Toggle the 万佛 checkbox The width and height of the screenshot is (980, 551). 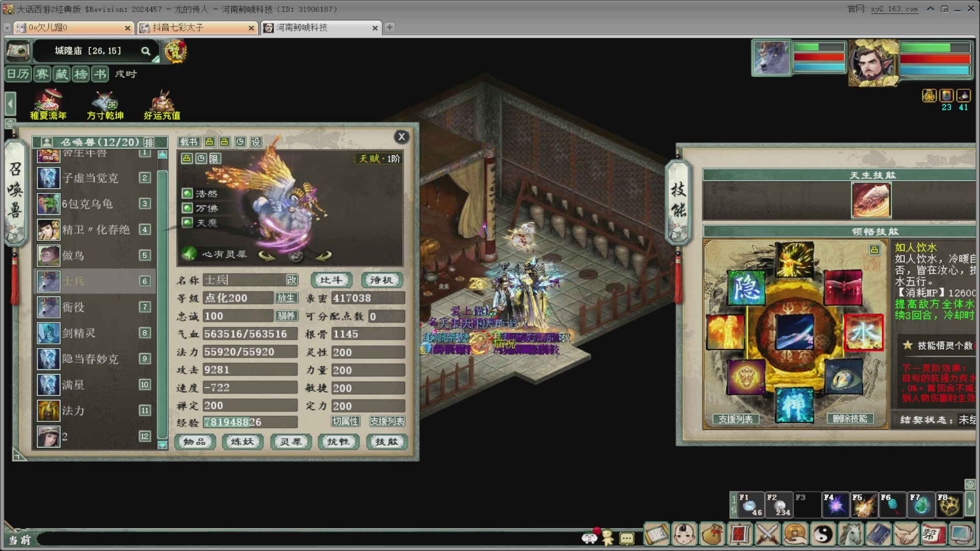pos(187,208)
